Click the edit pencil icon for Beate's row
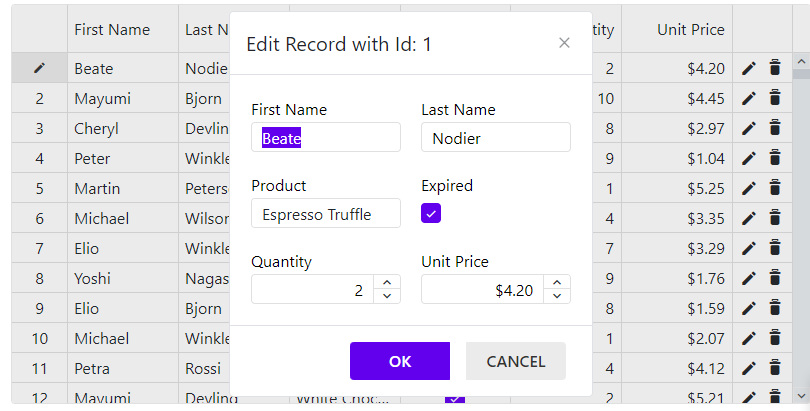 [x=749, y=68]
